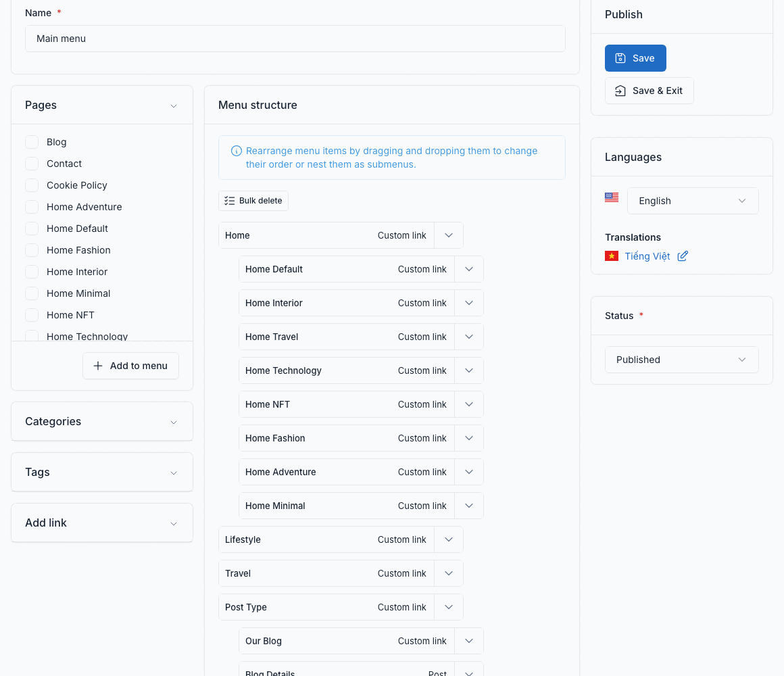Expand the Home Default menu item
The width and height of the screenshot is (784, 676).
click(468, 270)
